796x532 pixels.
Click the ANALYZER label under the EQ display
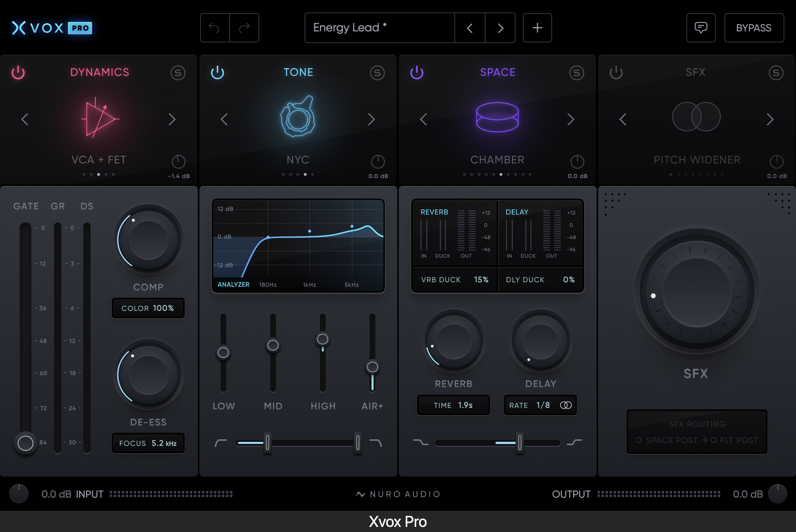[x=233, y=284]
